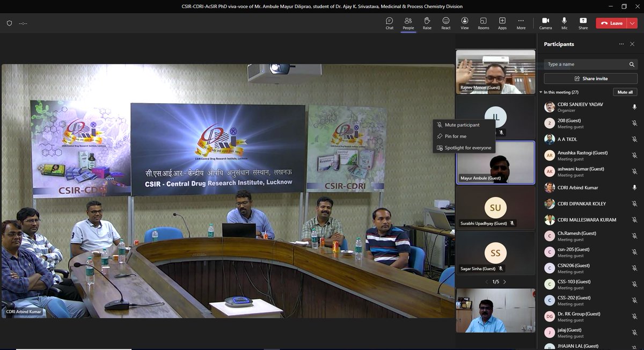The width and height of the screenshot is (644, 350).
Task: Select csn-205 (Guest) participant row
Action: click(x=590, y=252)
